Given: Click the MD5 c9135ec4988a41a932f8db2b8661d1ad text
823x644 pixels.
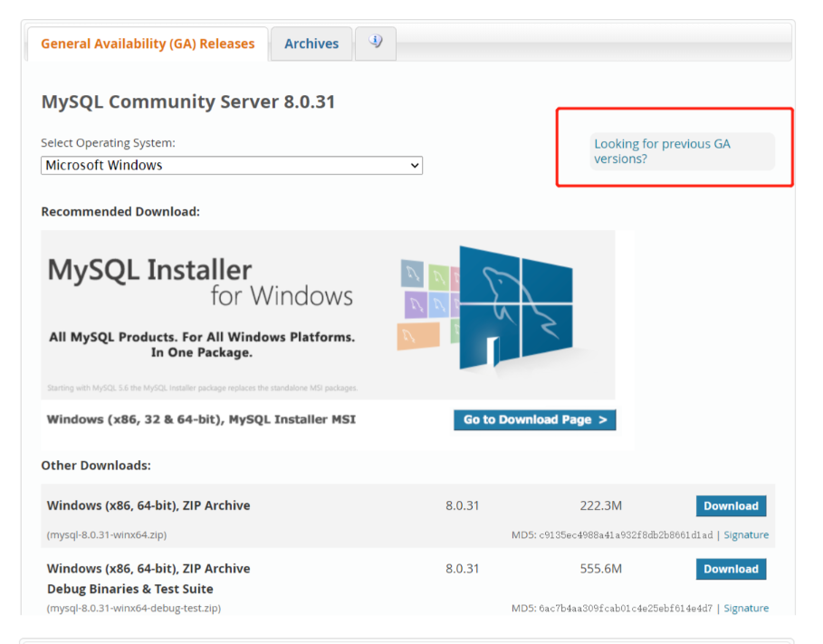Looking at the screenshot, I should point(612,534).
